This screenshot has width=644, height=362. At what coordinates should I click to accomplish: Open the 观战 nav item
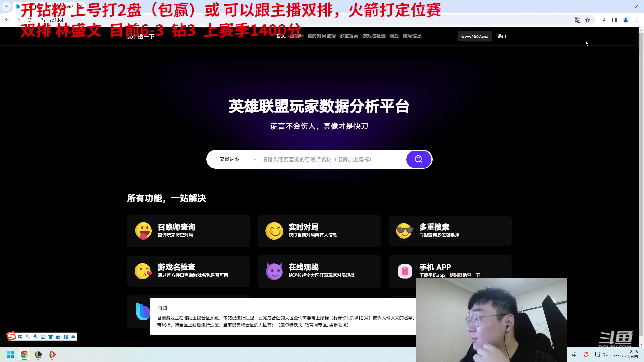point(394,36)
